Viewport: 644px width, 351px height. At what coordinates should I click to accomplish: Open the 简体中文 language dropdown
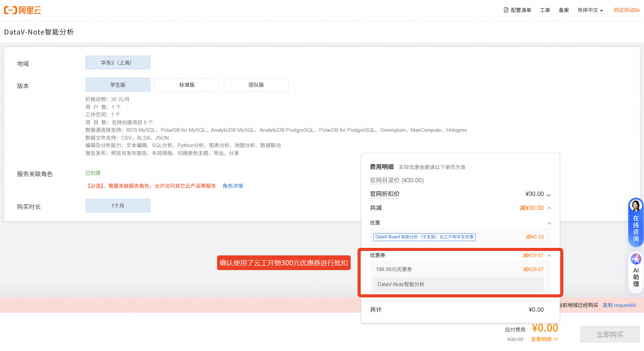pos(590,10)
